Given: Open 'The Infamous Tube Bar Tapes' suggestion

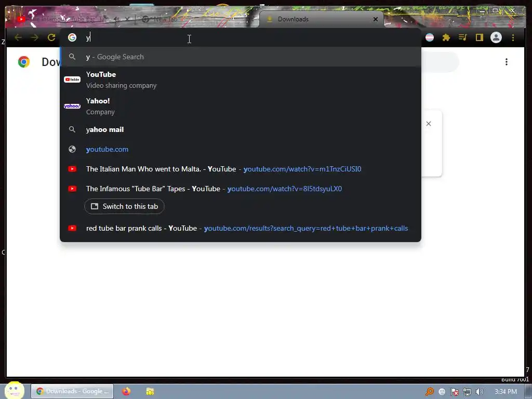Looking at the screenshot, I should [x=241, y=189].
